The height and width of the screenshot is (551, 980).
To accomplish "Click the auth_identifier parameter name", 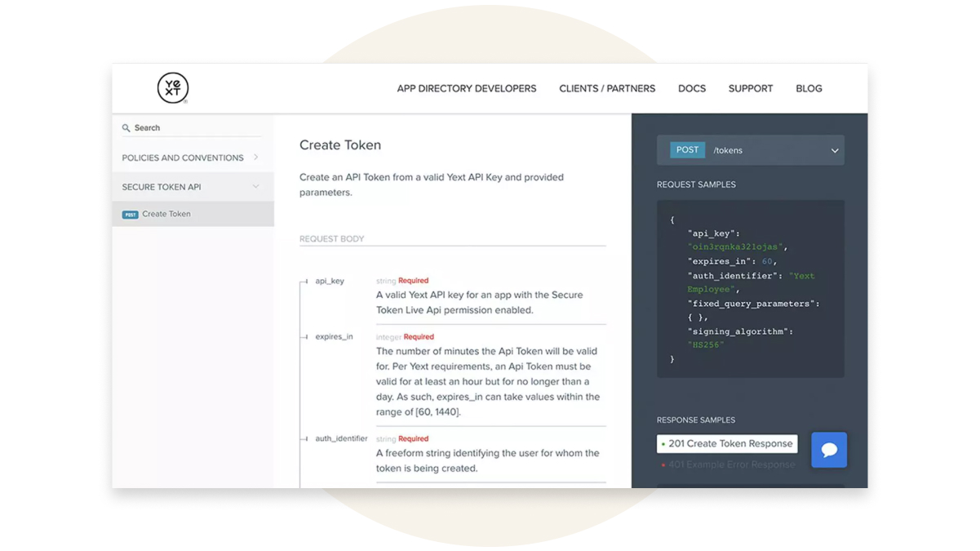I will point(341,438).
